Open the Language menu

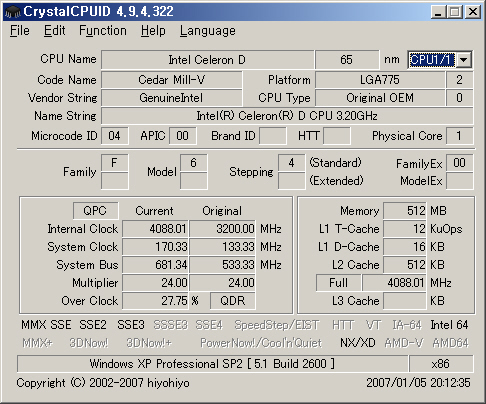coord(208,31)
